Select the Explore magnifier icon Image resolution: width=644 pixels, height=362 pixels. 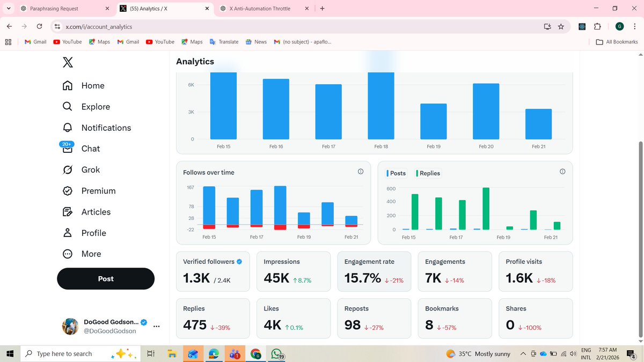click(x=67, y=106)
